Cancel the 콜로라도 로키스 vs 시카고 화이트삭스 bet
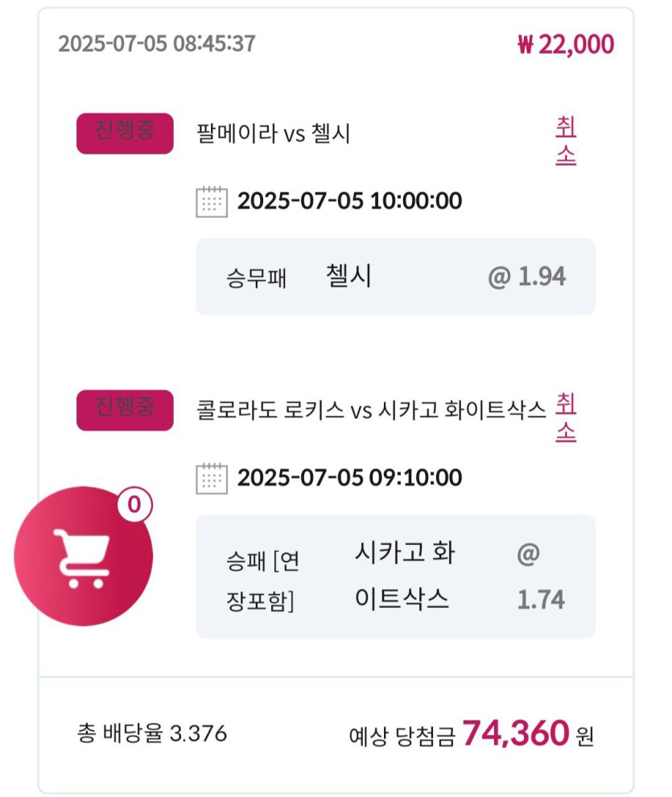 point(566,417)
